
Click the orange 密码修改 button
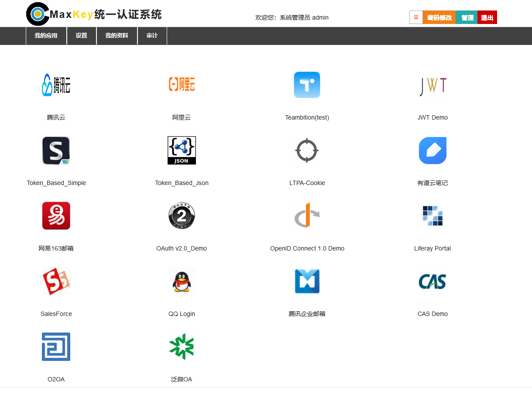pos(439,17)
